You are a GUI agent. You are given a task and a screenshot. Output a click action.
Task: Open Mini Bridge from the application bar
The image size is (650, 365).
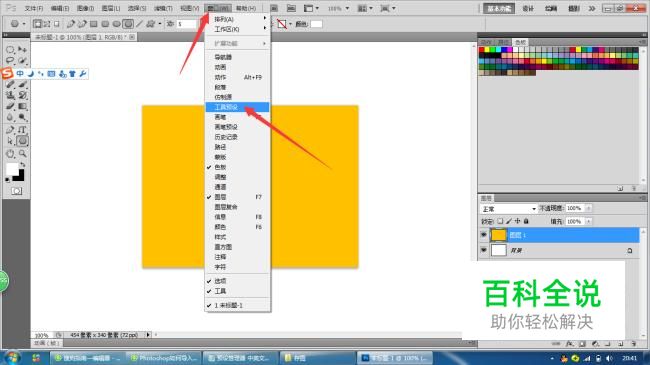(x=291, y=8)
